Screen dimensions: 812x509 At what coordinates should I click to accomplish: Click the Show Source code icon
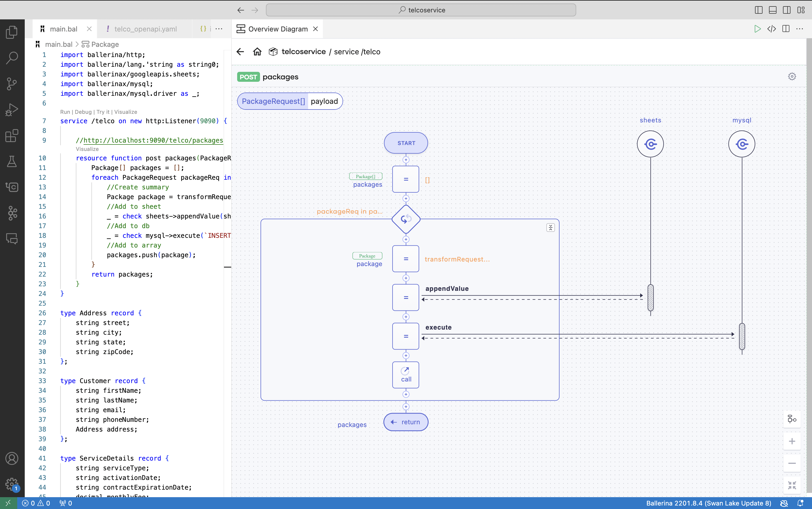tap(771, 29)
